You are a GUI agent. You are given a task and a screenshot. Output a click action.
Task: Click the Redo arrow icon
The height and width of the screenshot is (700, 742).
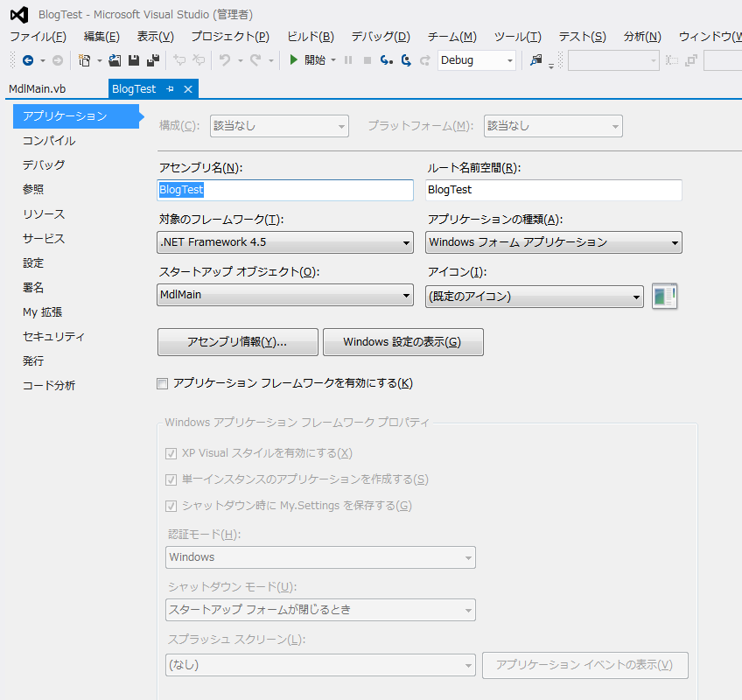click(255, 60)
